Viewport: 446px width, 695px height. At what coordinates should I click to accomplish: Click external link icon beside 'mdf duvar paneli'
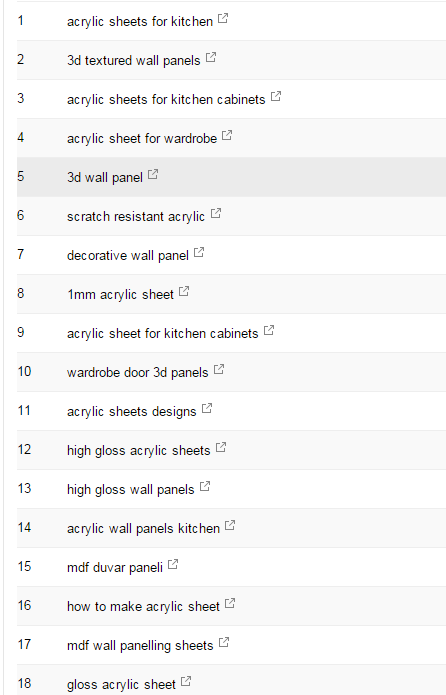[173, 564]
